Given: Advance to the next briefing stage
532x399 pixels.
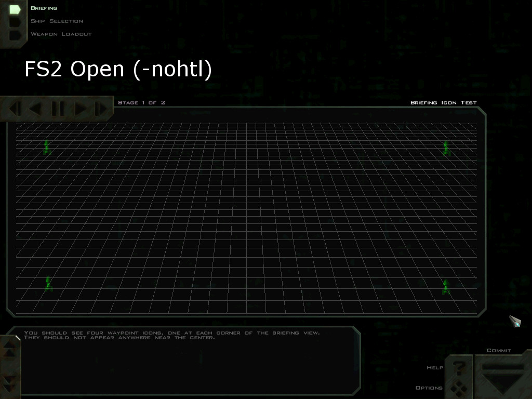Looking at the screenshot, I should (x=81, y=109).
